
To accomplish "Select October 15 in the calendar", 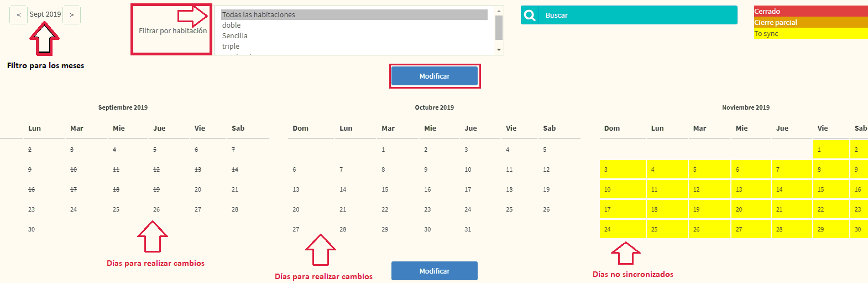I will (385, 190).
